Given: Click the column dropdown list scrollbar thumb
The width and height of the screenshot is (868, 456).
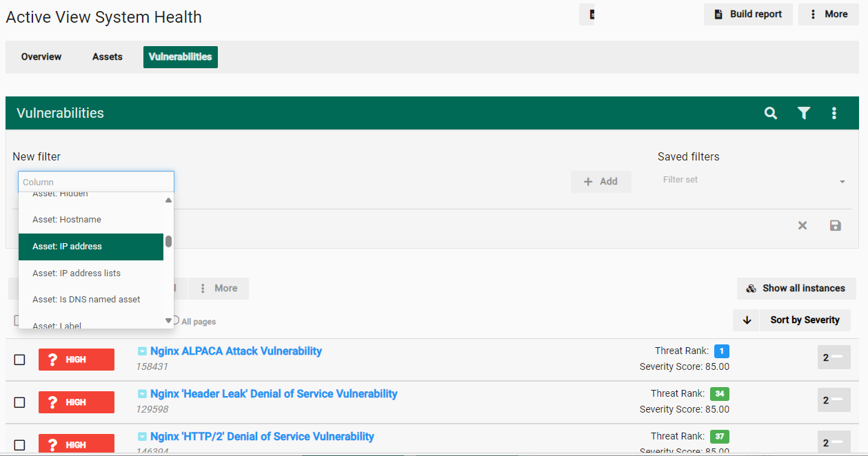Looking at the screenshot, I should 168,242.
